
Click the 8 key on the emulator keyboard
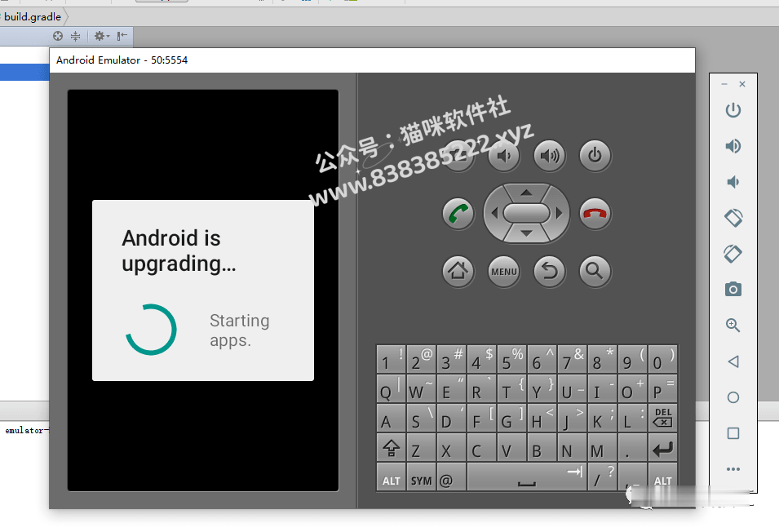602,360
